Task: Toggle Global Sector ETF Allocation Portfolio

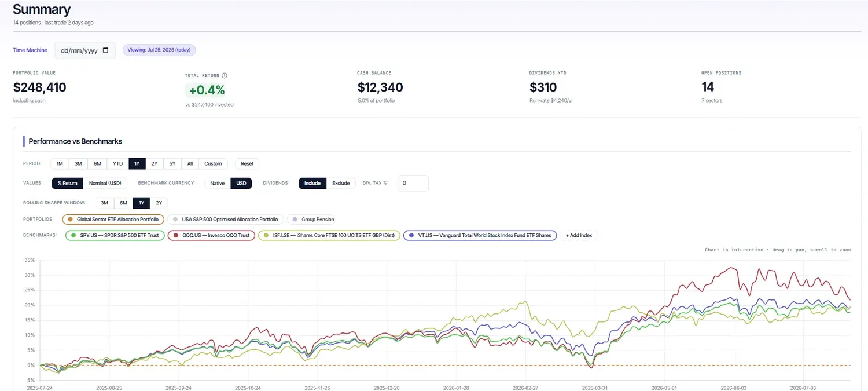Action: point(113,220)
